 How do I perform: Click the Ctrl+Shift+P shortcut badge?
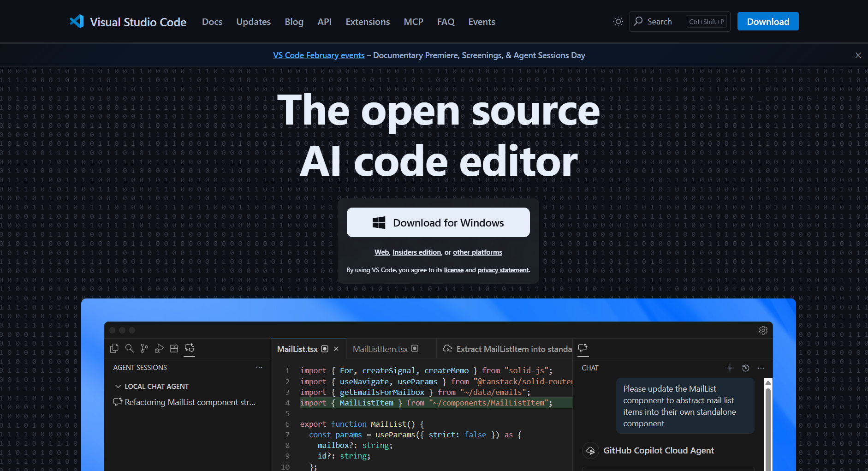coord(707,22)
